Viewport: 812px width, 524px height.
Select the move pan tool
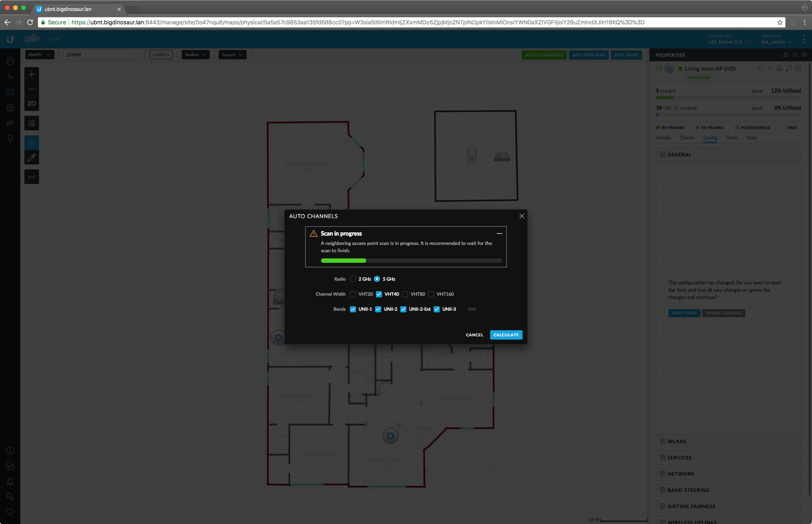click(x=32, y=143)
